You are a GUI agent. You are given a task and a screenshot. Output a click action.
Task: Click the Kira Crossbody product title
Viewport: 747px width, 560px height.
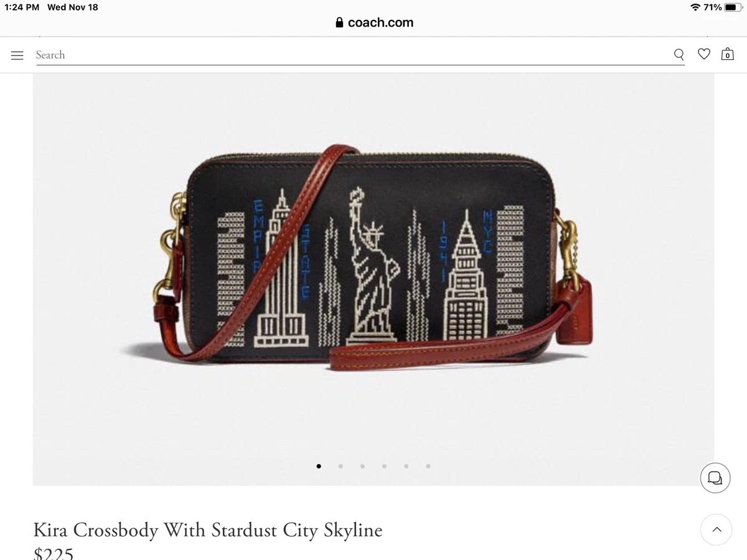tap(208, 530)
